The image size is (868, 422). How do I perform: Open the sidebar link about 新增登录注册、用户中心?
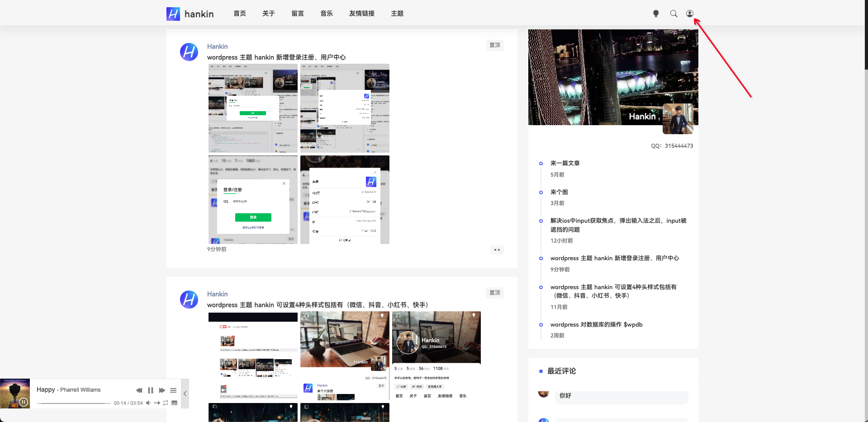point(615,258)
